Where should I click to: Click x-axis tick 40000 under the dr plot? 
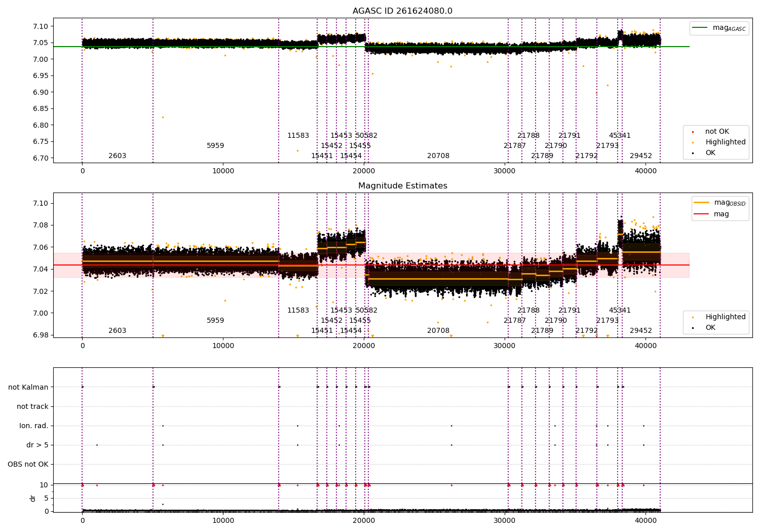[x=646, y=521]
